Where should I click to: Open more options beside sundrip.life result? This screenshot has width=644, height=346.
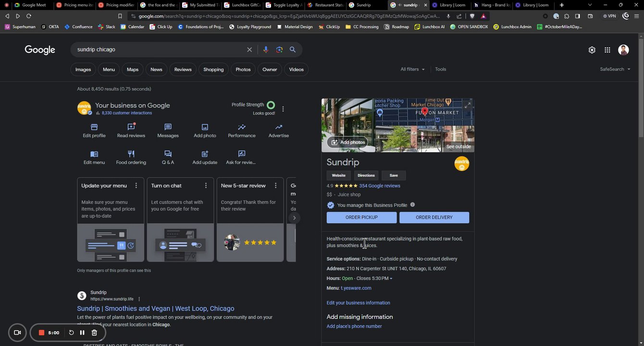click(139, 299)
